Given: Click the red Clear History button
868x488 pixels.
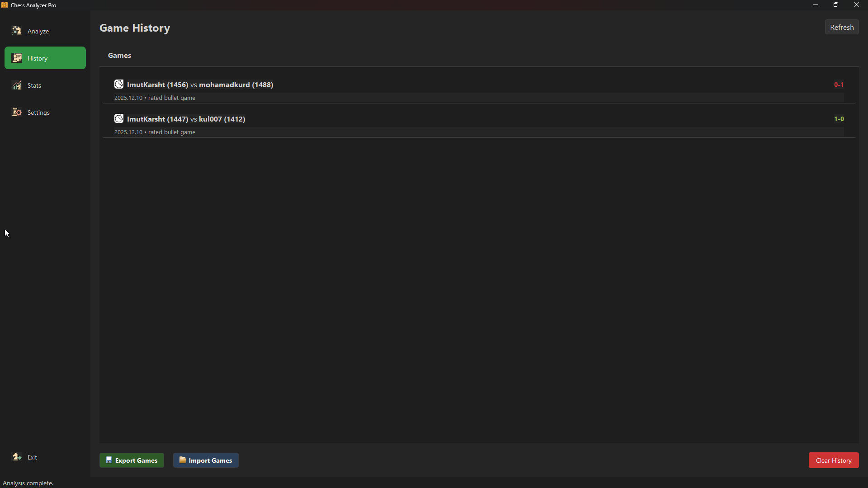Looking at the screenshot, I should [x=834, y=460].
